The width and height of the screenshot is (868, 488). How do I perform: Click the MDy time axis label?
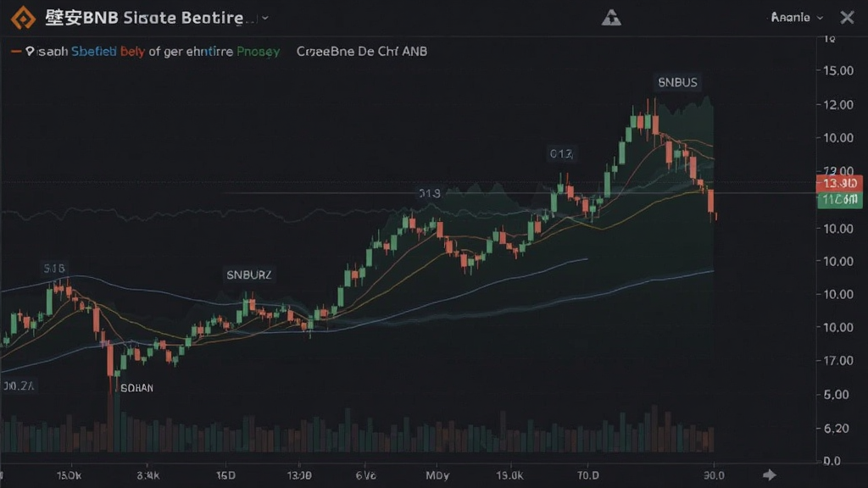[437, 475]
